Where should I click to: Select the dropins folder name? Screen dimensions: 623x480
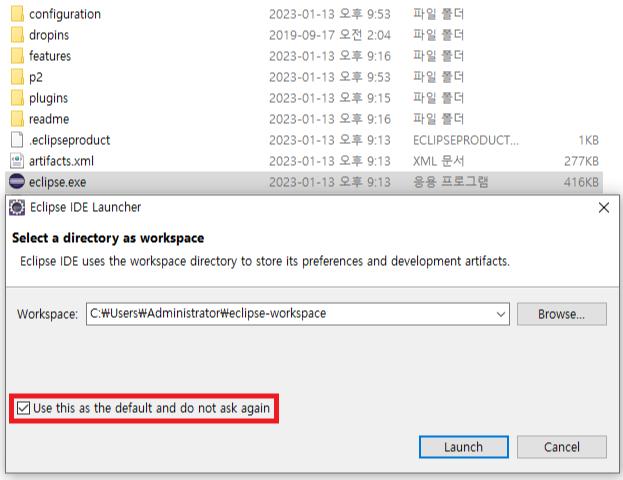pyautogui.click(x=49, y=35)
